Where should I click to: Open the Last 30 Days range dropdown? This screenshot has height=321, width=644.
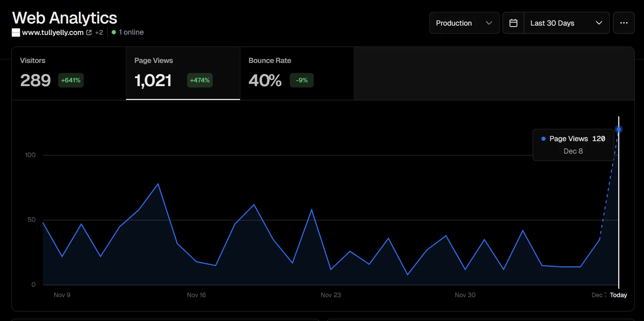pos(567,23)
